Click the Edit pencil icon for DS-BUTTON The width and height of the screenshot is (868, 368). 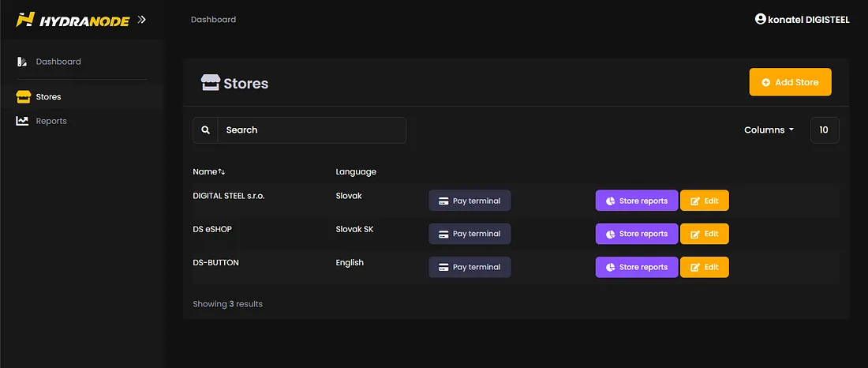click(x=695, y=267)
